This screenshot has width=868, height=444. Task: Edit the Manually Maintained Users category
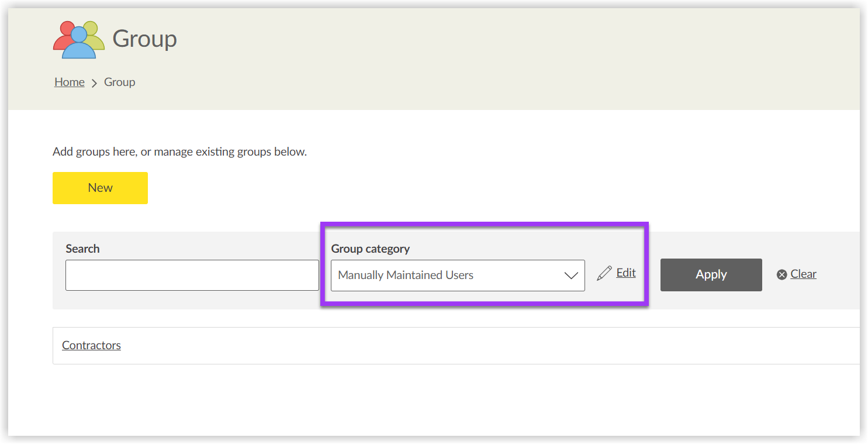pos(625,273)
